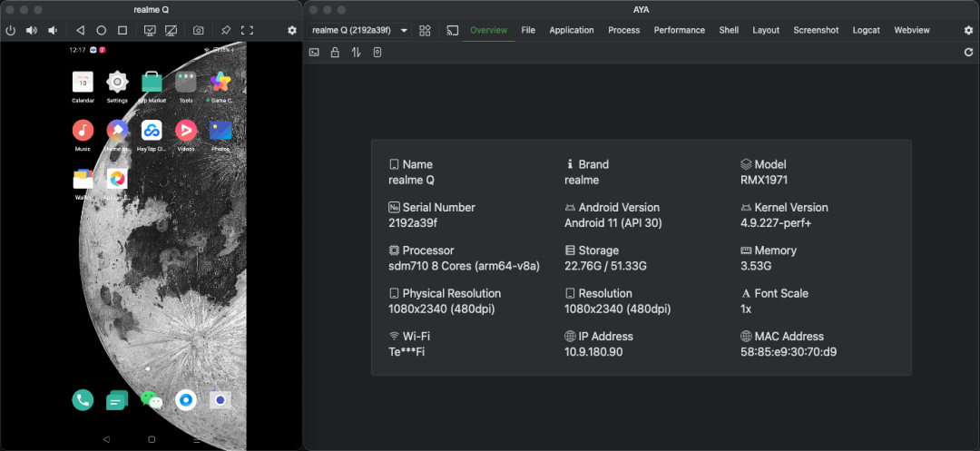Click the grid devices manager icon
Viewport: 980px width, 451px height.
click(425, 30)
